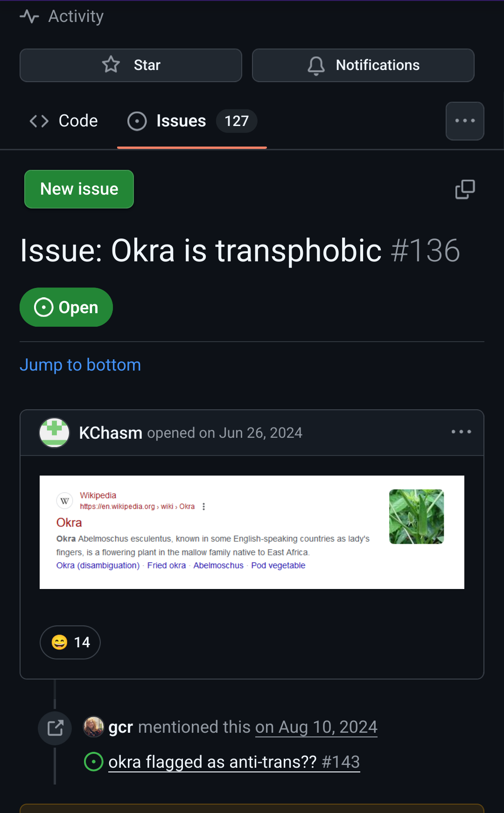
Task: Click the cross-reference timeline icon
Action: click(55, 728)
